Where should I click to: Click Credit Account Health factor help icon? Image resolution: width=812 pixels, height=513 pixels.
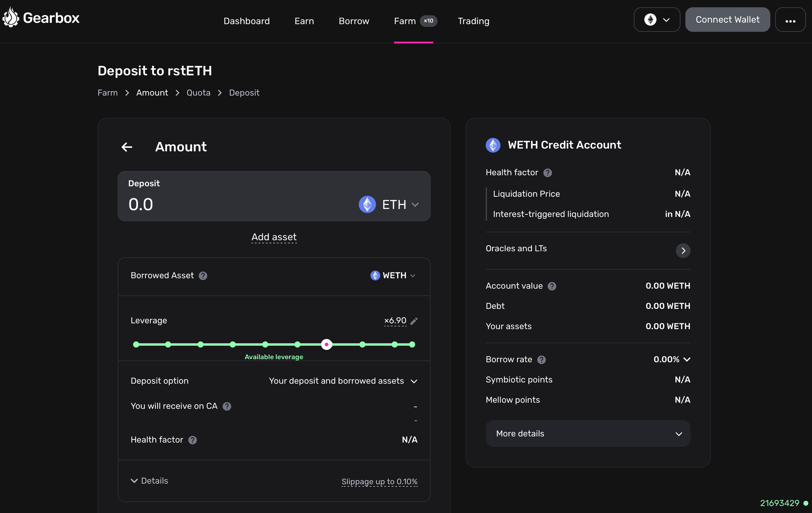point(547,173)
